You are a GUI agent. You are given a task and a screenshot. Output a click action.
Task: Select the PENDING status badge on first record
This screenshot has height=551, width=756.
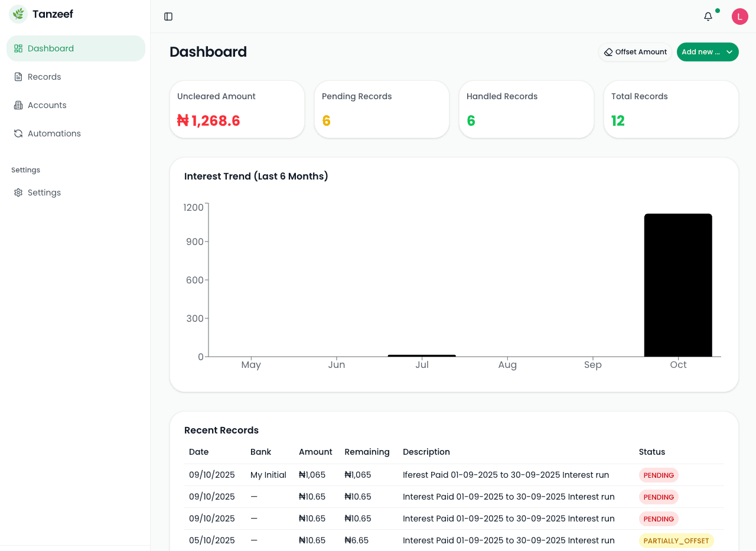coord(659,475)
